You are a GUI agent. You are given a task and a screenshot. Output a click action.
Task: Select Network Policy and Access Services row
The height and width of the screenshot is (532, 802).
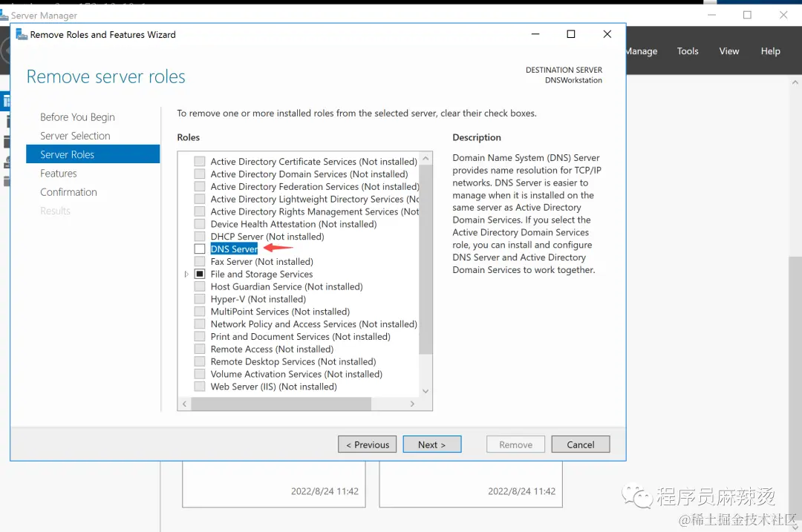313,324
